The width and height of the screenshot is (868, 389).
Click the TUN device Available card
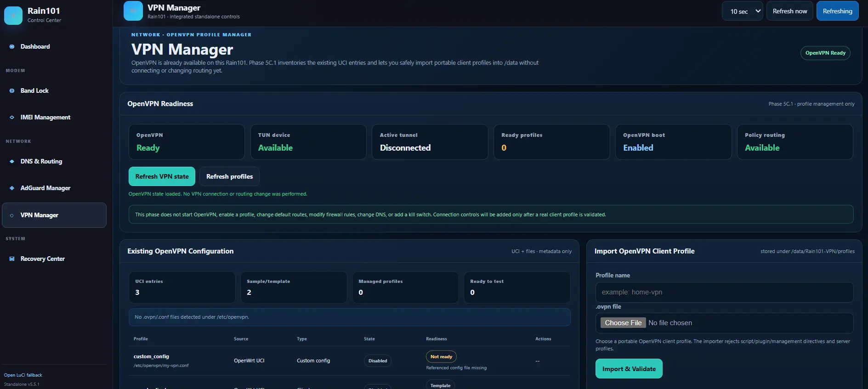pyautogui.click(x=308, y=142)
